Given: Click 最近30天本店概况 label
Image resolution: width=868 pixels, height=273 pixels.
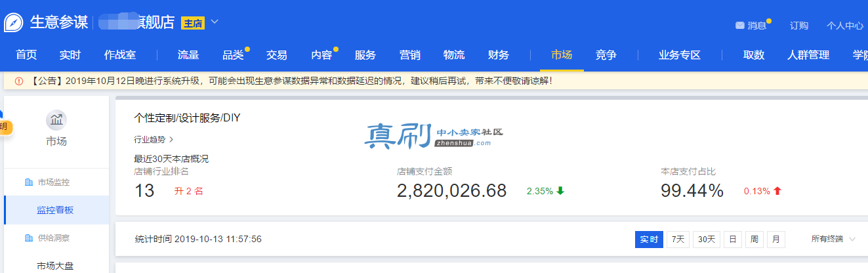Looking at the screenshot, I should pos(171,159).
